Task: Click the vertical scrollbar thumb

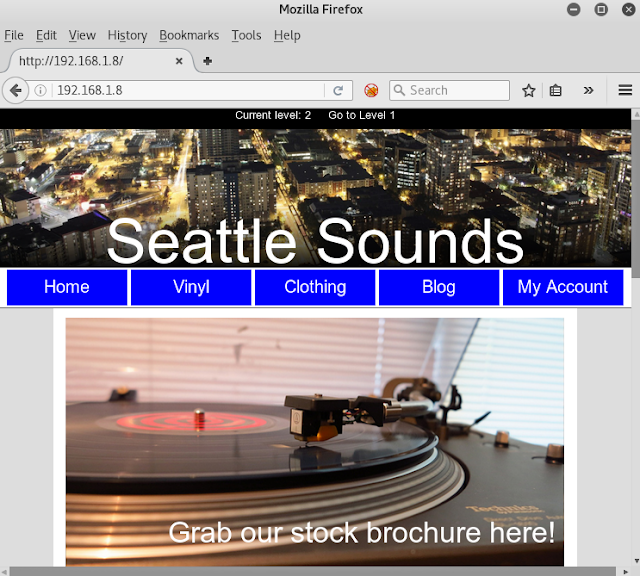Action: point(636,199)
